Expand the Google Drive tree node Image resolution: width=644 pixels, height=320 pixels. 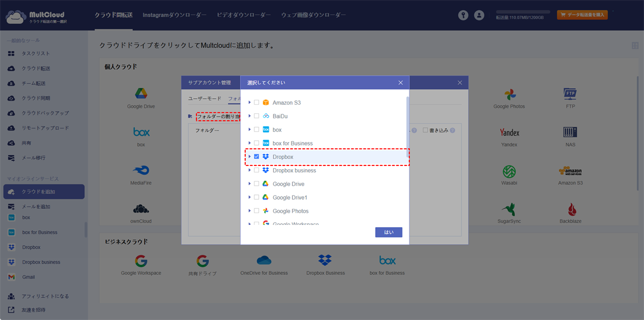pyautogui.click(x=249, y=184)
